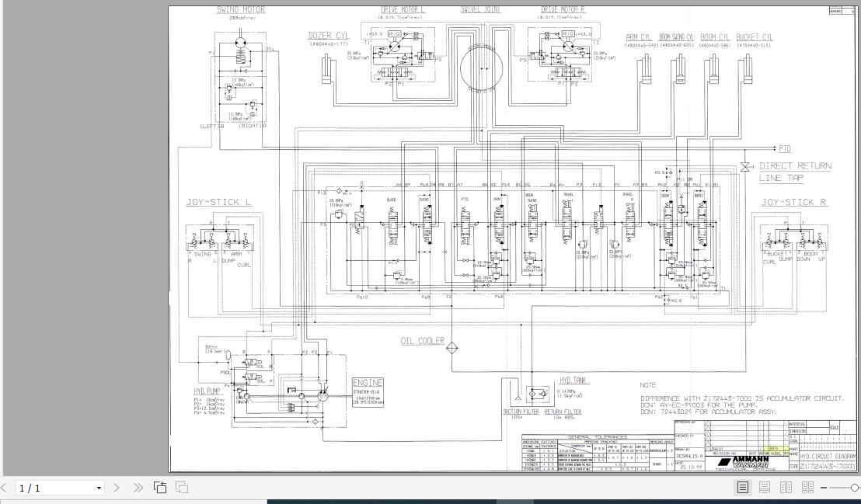Click the JOY-STICK R label
861x504 pixels.
[793, 202]
